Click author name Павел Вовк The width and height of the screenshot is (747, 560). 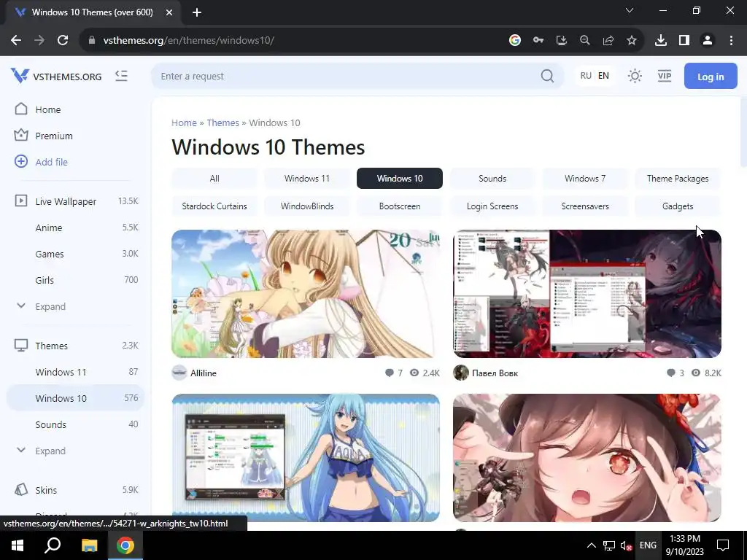(x=495, y=373)
